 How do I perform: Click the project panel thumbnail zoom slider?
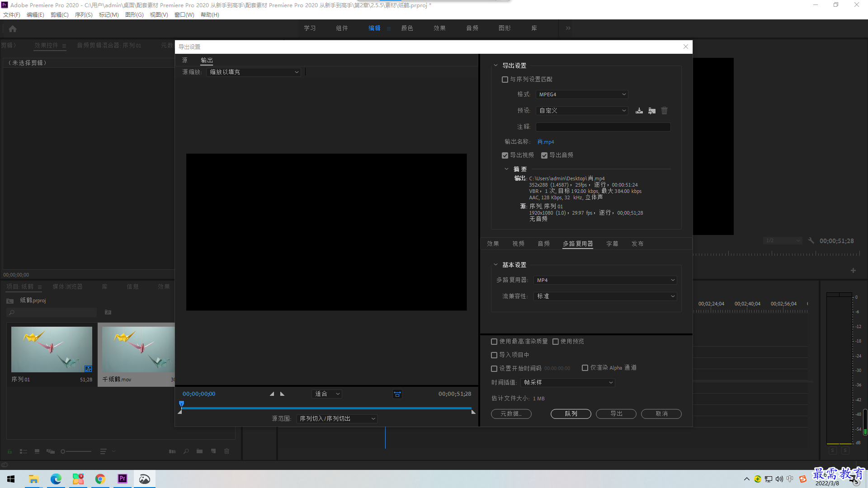tap(76, 451)
